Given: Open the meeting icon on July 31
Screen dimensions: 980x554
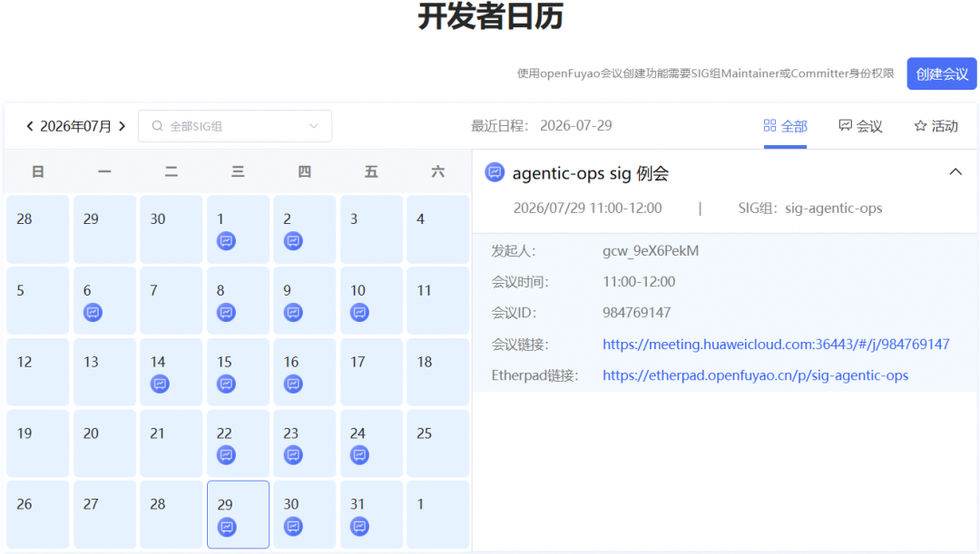Looking at the screenshot, I should coord(359,527).
